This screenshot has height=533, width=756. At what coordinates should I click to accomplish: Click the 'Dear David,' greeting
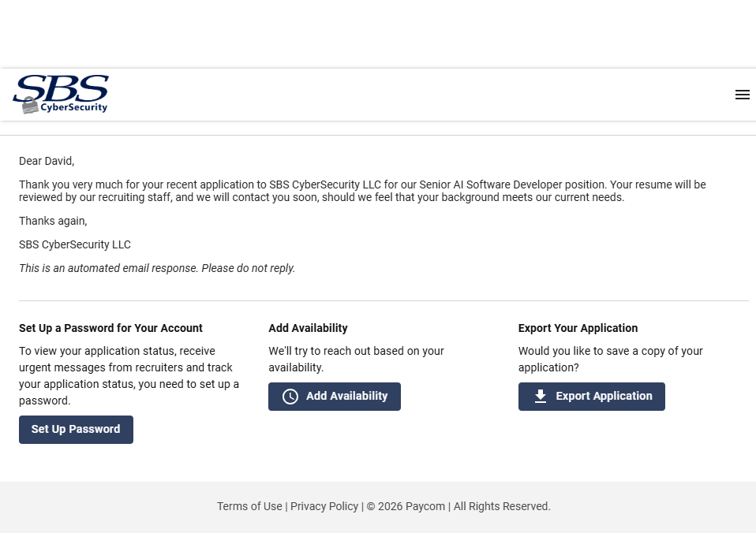(47, 161)
